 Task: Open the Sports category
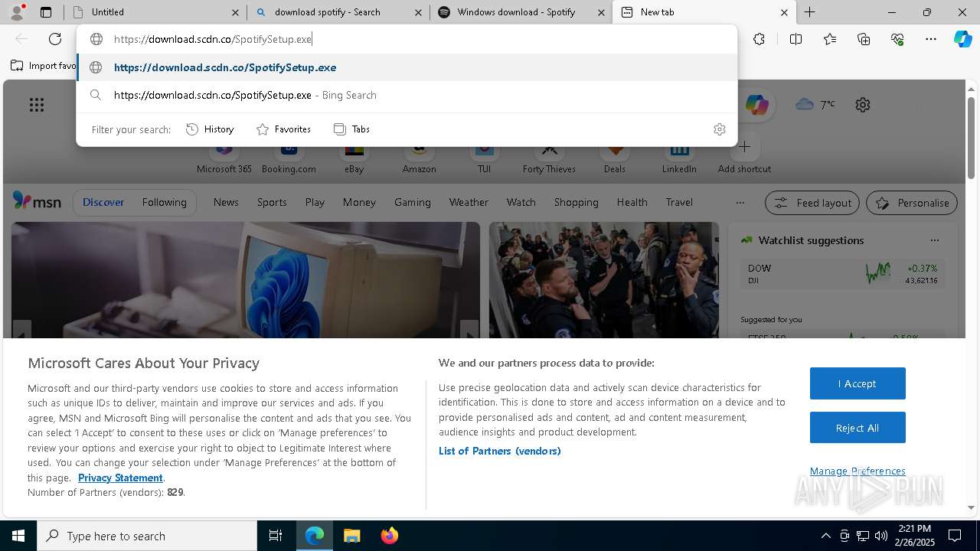[x=272, y=202]
